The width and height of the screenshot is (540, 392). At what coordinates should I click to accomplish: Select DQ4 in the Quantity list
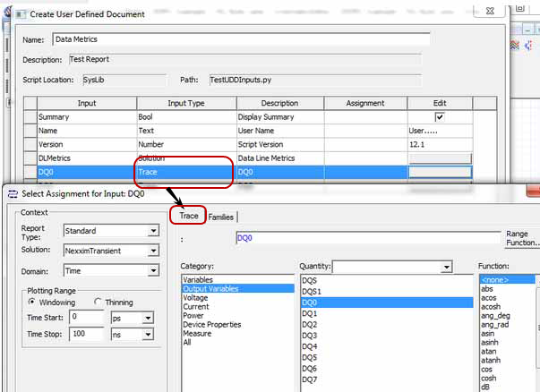click(x=309, y=346)
